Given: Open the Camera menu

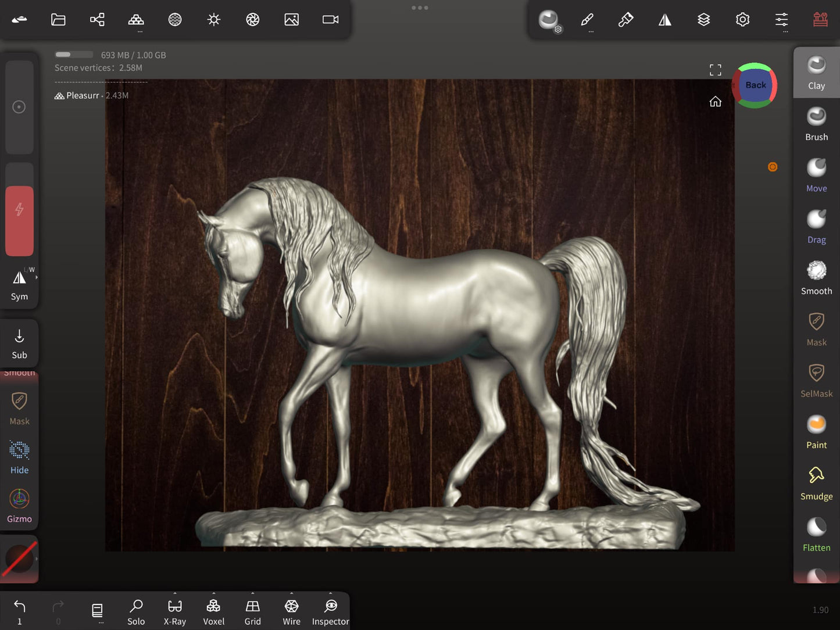Looking at the screenshot, I should click(331, 20).
